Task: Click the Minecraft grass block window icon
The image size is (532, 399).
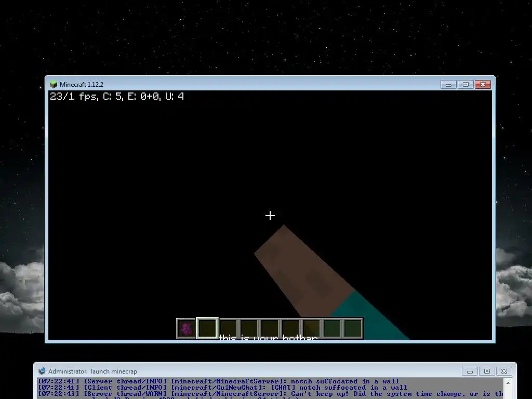Action: (54, 84)
